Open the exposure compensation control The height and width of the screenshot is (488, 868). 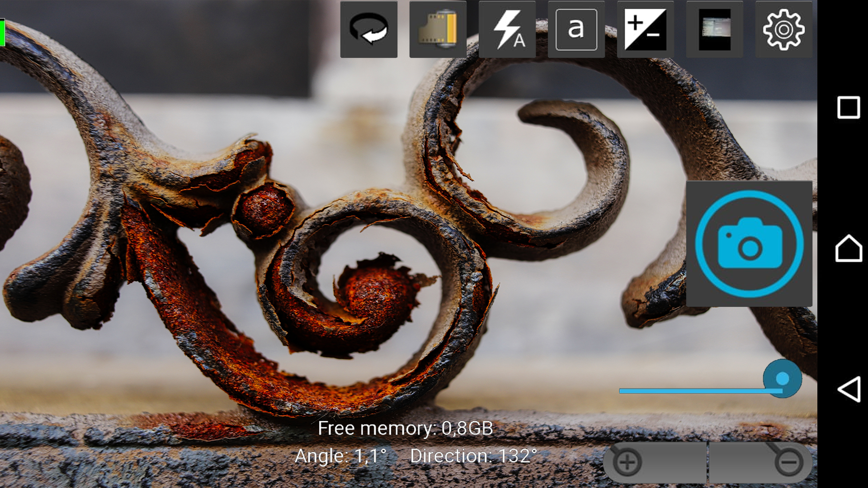click(645, 29)
